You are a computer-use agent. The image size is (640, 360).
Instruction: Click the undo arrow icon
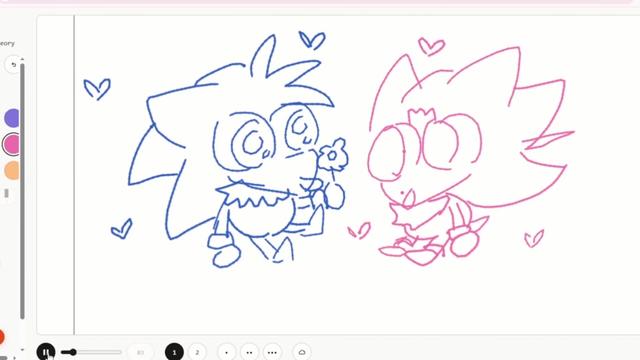click(13, 64)
